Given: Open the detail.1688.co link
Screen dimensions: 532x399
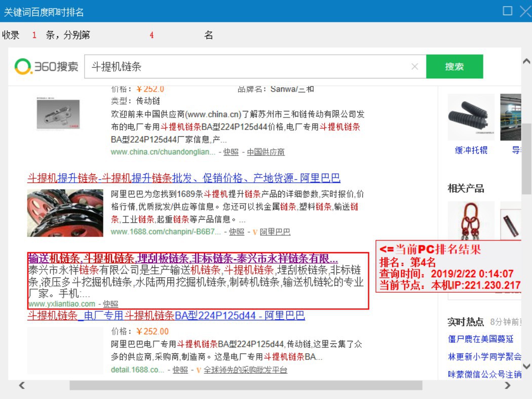Looking at the screenshot, I should point(137,370).
